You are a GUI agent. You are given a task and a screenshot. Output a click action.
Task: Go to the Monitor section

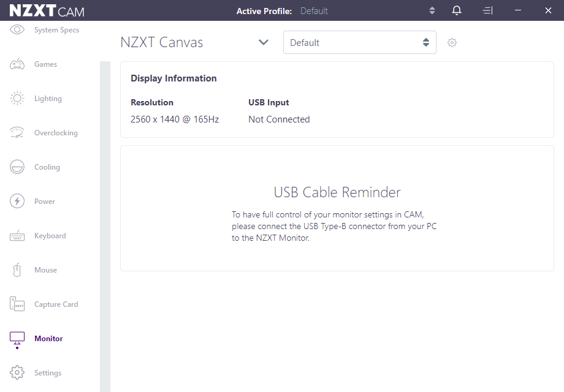48,339
